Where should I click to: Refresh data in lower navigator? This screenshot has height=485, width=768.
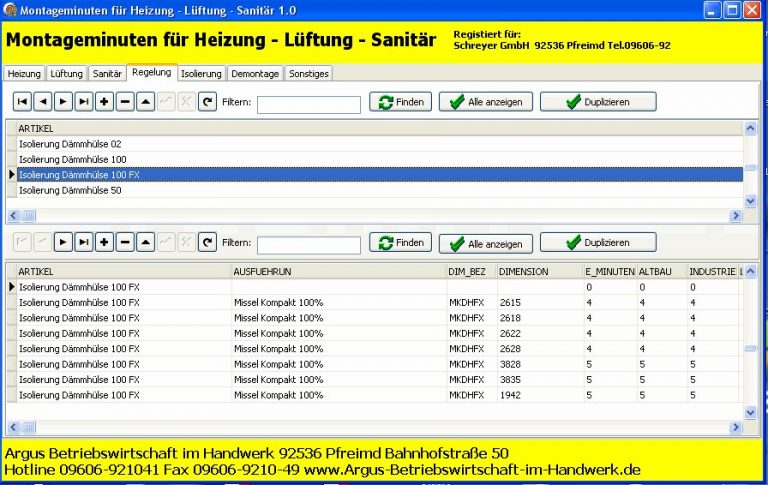tap(207, 242)
